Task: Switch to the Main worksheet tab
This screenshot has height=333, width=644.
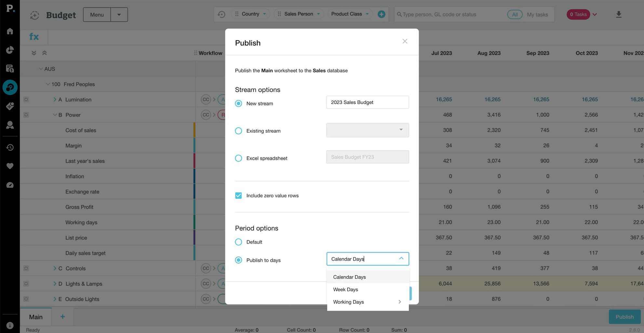Action: [x=36, y=317]
